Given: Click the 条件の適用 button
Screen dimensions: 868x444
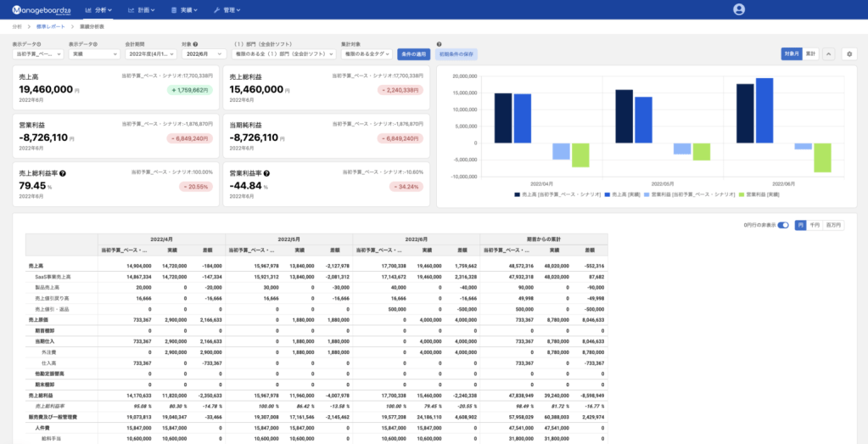Looking at the screenshot, I should pos(413,54).
